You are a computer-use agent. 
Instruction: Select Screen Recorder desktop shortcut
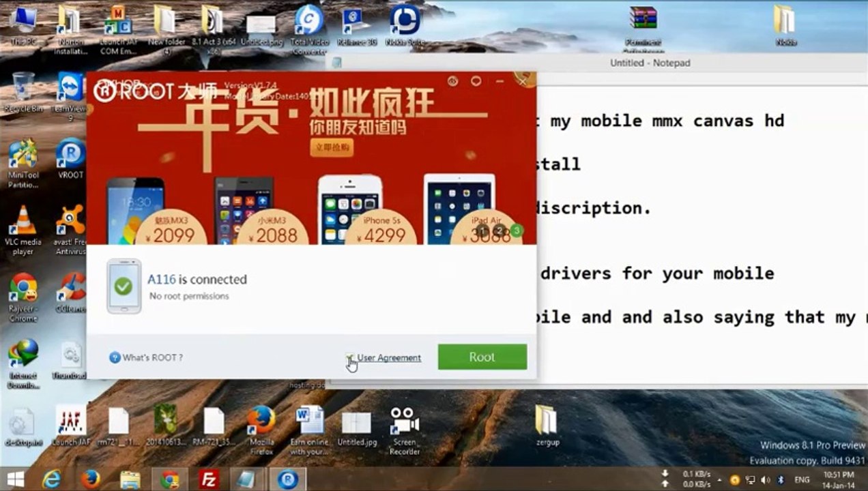click(x=405, y=430)
